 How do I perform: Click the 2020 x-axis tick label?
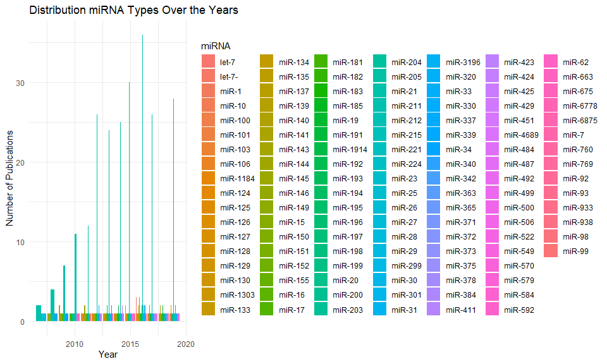(186, 344)
